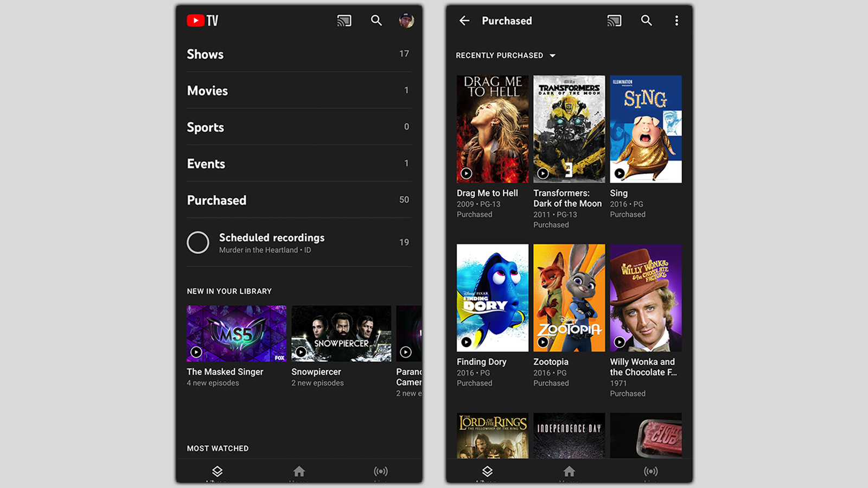Click 'Zootopia' title text
This screenshot has width=868, height=488.
tap(551, 362)
